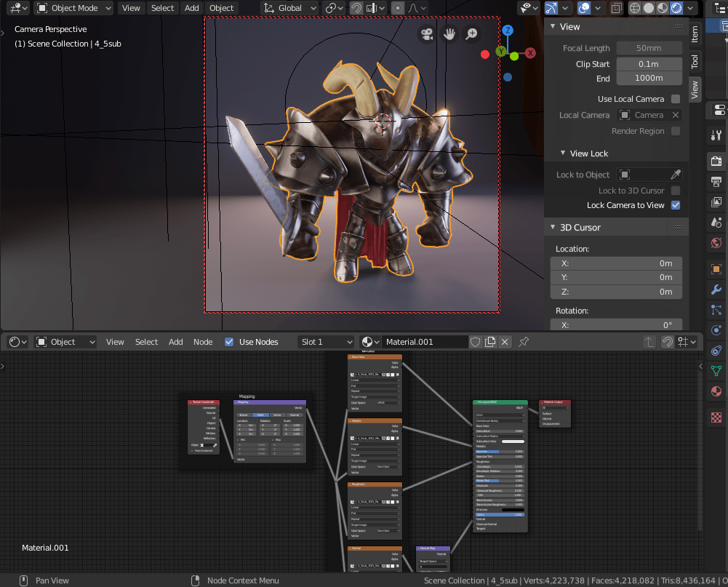Open the Output properties printer tab
Screen dimensions: 728x587
716,181
